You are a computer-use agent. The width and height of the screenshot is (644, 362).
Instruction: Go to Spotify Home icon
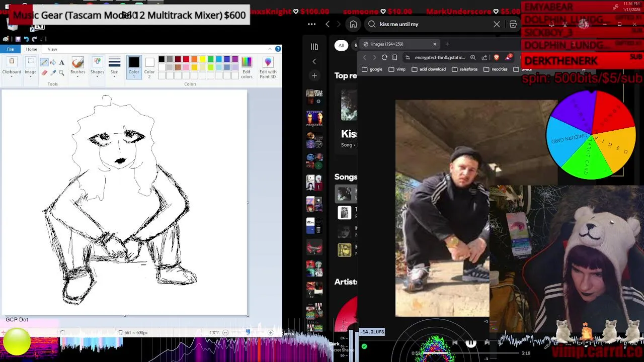353,24
